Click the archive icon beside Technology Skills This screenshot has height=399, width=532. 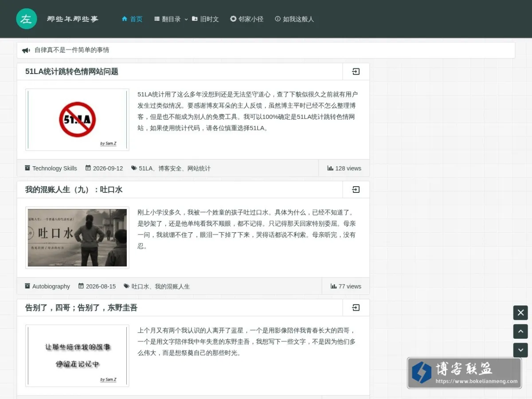27,168
